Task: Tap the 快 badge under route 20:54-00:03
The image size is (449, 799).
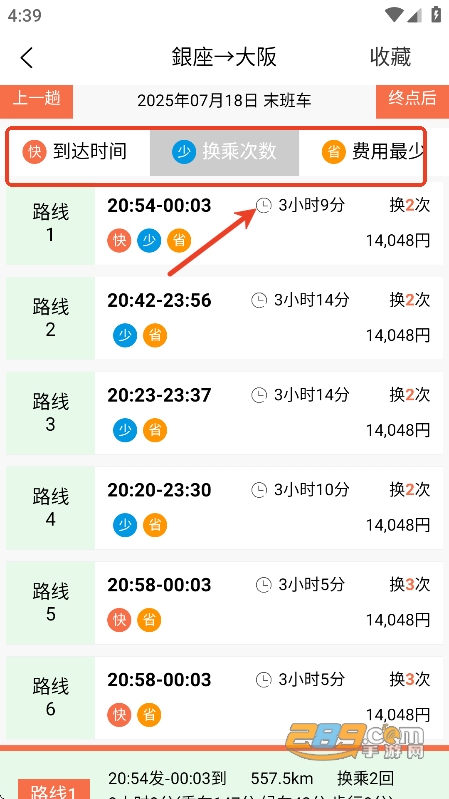Action: [119, 240]
